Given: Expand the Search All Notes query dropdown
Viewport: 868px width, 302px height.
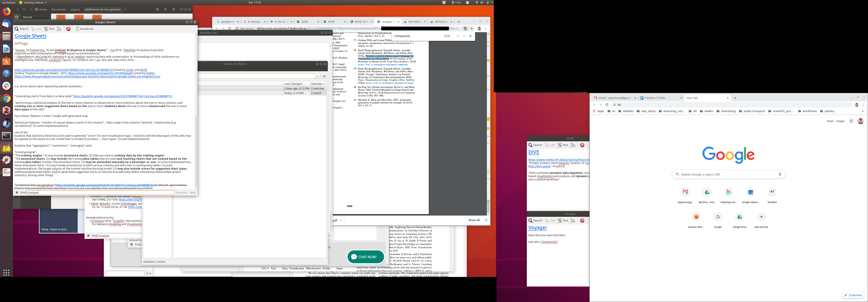Looking at the screenshot, I should (x=317, y=76).
